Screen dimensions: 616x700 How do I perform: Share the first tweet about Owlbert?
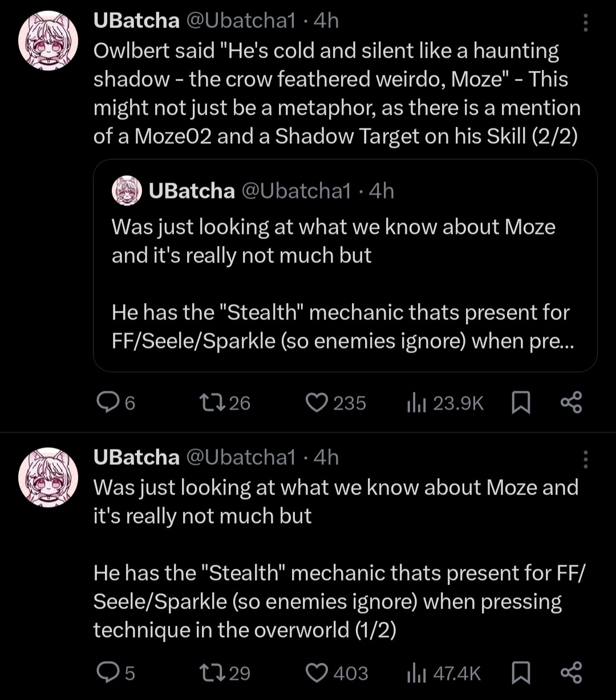coord(571,403)
